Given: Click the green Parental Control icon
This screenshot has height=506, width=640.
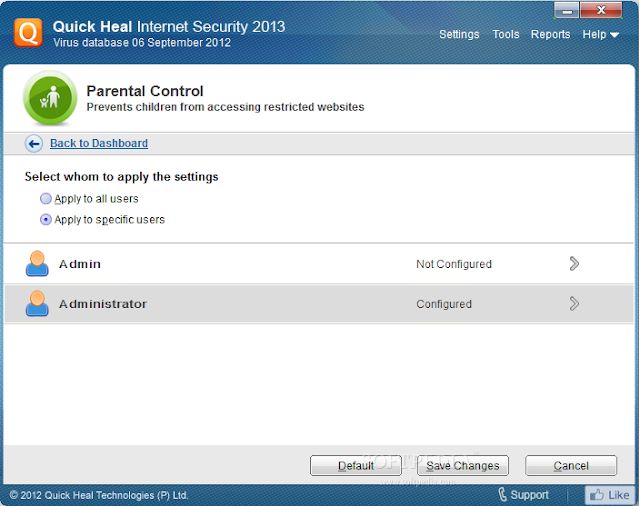Looking at the screenshot, I should (x=50, y=98).
